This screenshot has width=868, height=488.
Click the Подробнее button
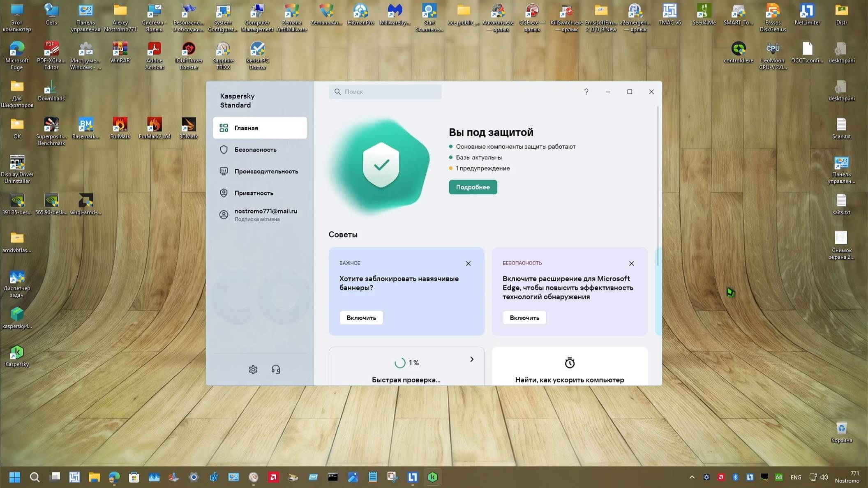coord(473,187)
